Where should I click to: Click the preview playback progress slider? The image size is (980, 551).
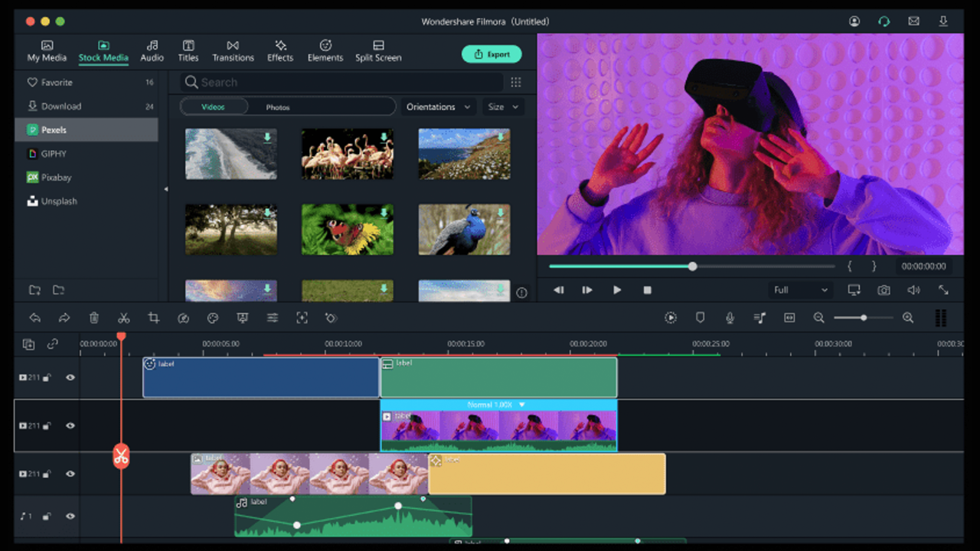click(x=691, y=266)
